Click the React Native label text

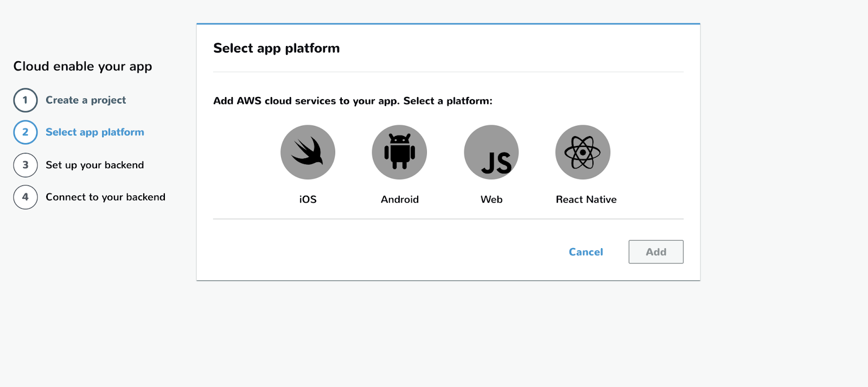coord(586,199)
